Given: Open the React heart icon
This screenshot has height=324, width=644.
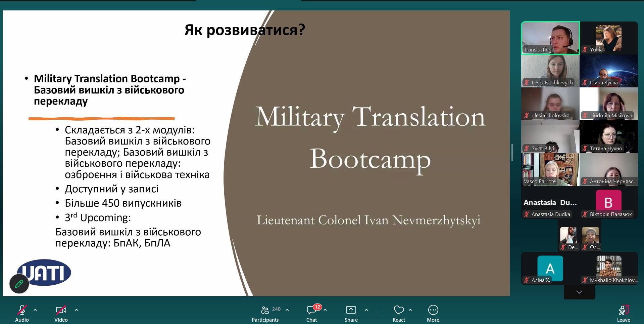Looking at the screenshot, I should pyautogui.click(x=399, y=310).
